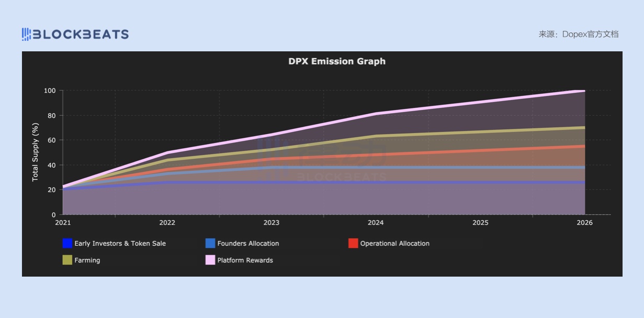Click the Operational Allocation line's 2026 endpoint

[x=584, y=146]
